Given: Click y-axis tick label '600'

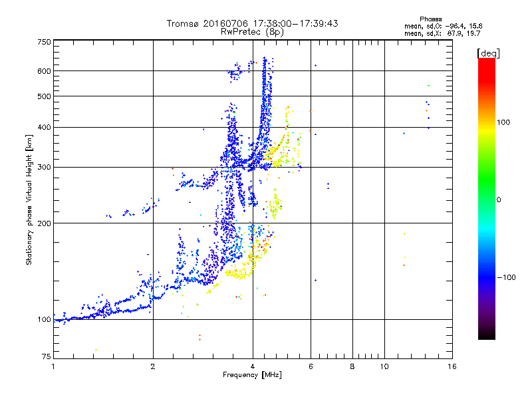Looking at the screenshot, I should (x=45, y=71).
